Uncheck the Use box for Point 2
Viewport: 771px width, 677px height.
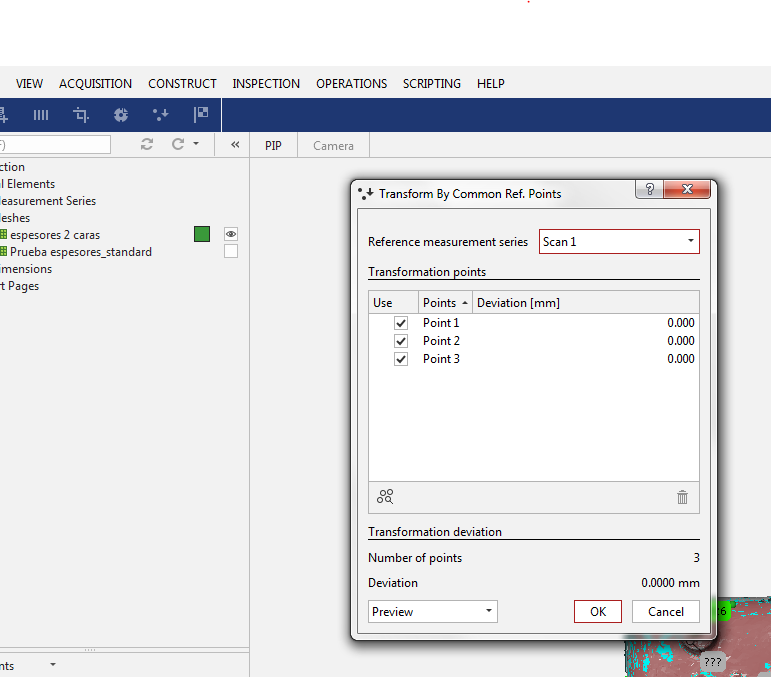(x=401, y=341)
